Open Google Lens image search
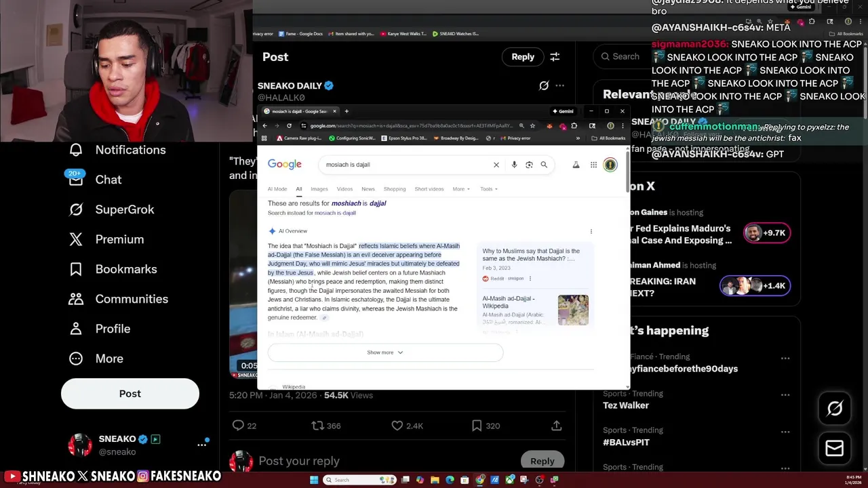Image resolution: width=868 pixels, height=488 pixels. click(529, 165)
